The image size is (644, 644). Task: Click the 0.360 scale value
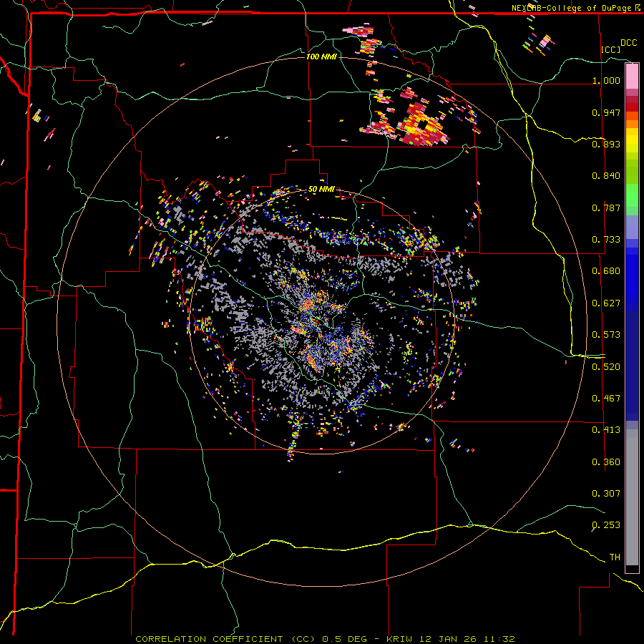pyautogui.click(x=606, y=462)
